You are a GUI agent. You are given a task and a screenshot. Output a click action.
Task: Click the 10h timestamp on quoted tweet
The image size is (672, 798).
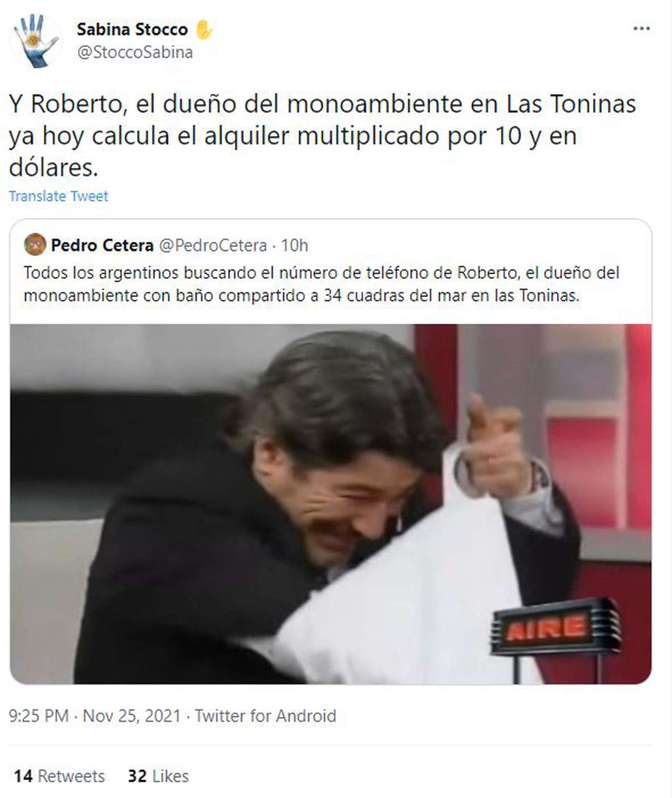294,245
